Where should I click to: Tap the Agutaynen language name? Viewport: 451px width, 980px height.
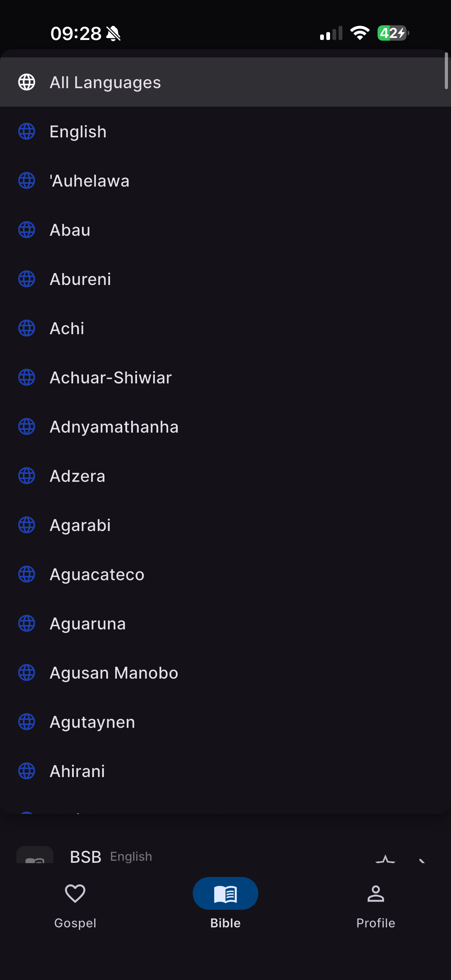coord(92,722)
